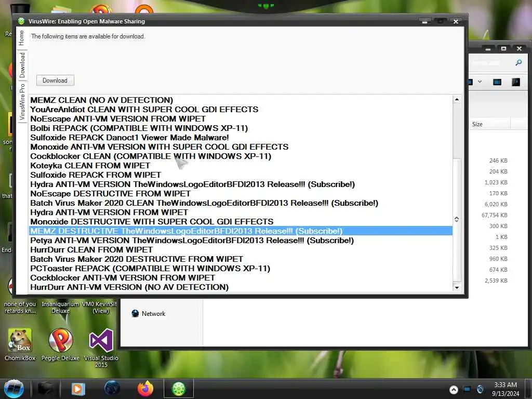Select Koteyka CLEAN FROM WIPET

pyautogui.click(x=241, y=165)
